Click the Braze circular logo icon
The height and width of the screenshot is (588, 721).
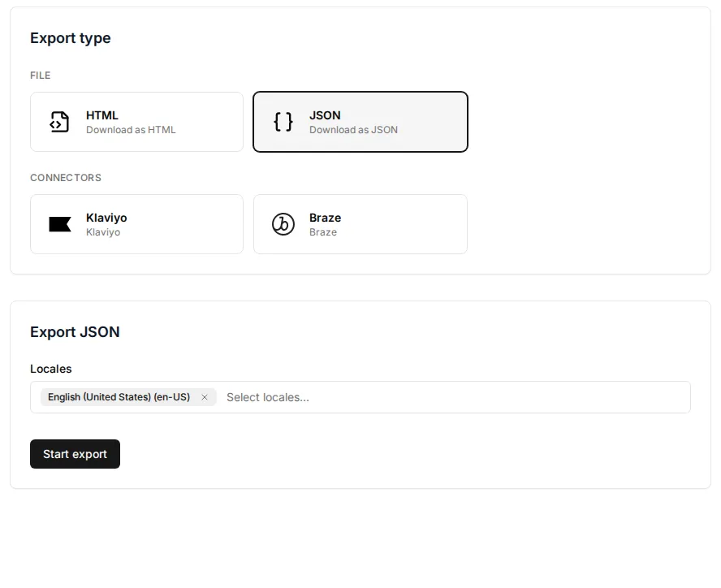click(x=283, y=224)
